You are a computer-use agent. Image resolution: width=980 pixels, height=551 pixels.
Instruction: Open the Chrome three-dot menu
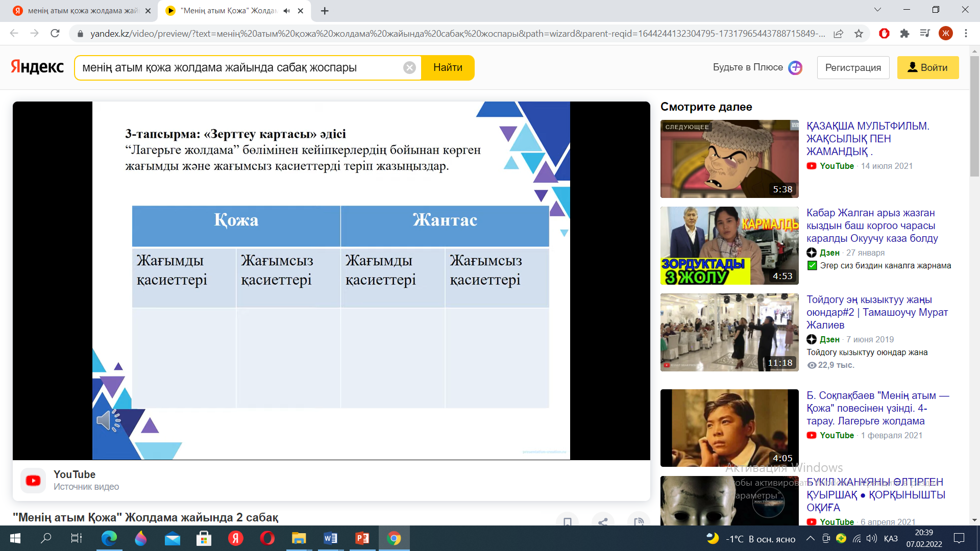tap(966, 34)
